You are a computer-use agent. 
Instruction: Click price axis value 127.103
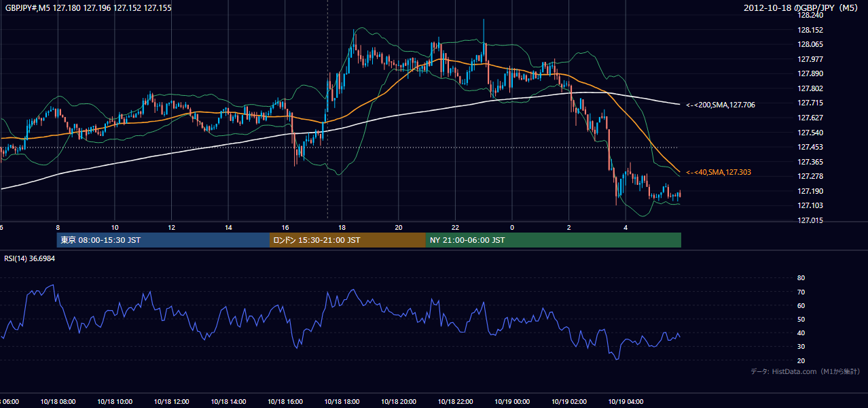click(x=809, y=205)
